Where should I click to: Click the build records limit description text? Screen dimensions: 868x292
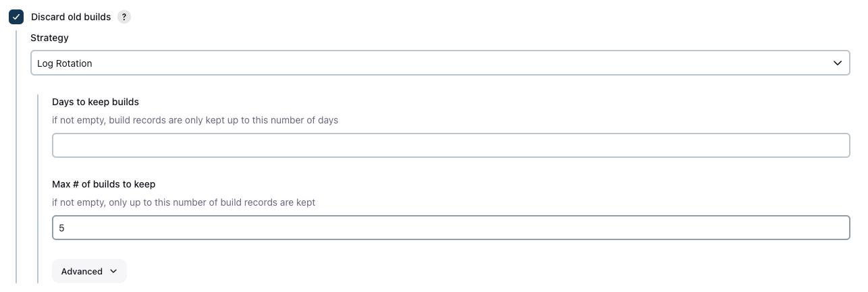click(184, 202)
